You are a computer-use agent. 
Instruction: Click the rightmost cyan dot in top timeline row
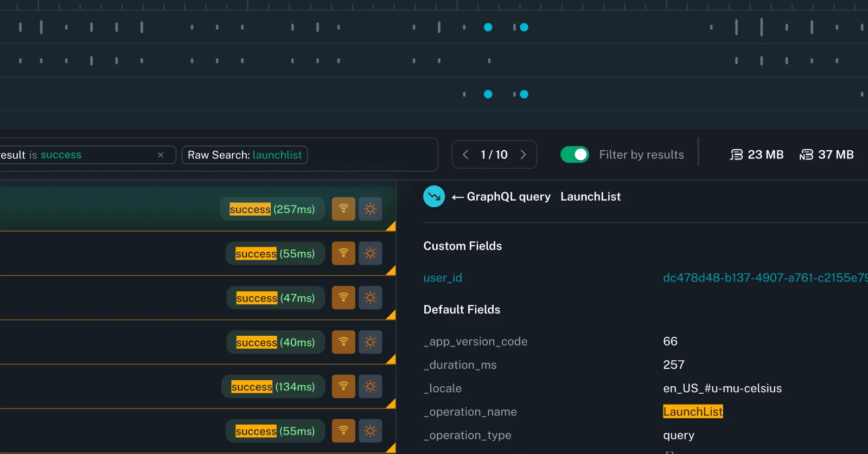click(x=524, y=27)
